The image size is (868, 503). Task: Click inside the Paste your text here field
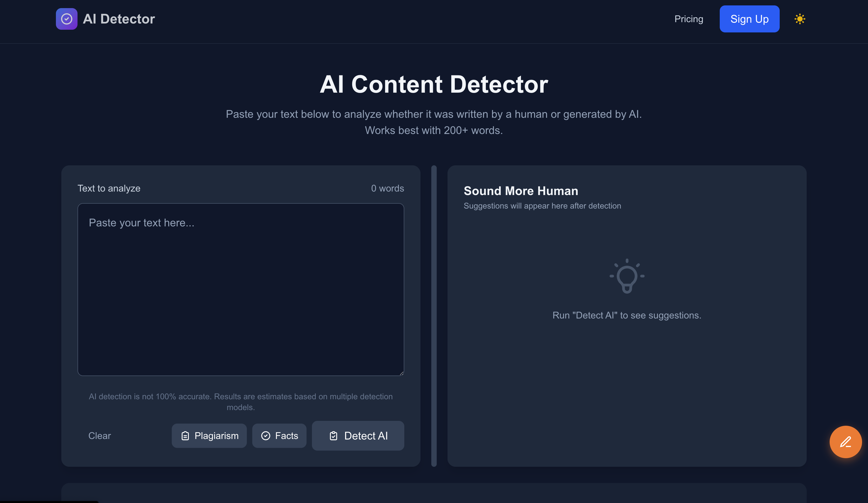click(x=241, y=289)
